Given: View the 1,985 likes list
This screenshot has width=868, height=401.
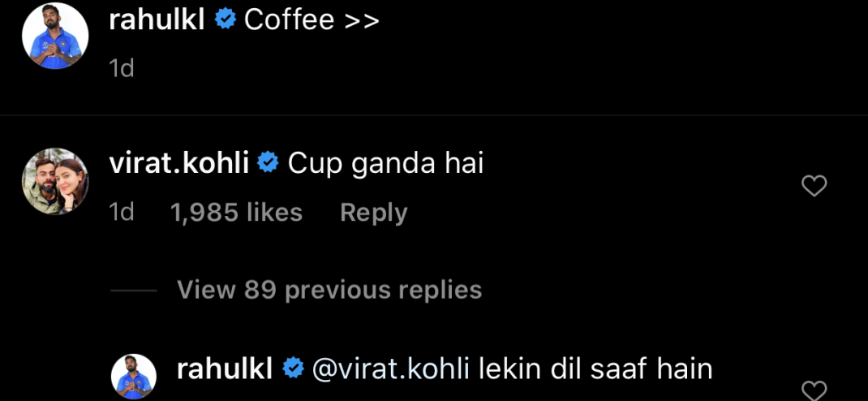Looking at the screenshot, I should tap(236, 213).
